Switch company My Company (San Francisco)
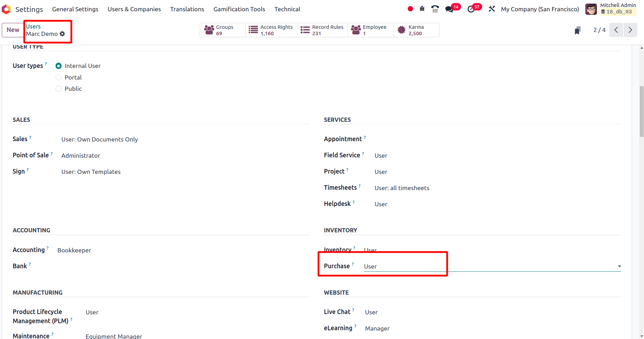The height and width of the screenshot is (339, 644). point(540,9)
